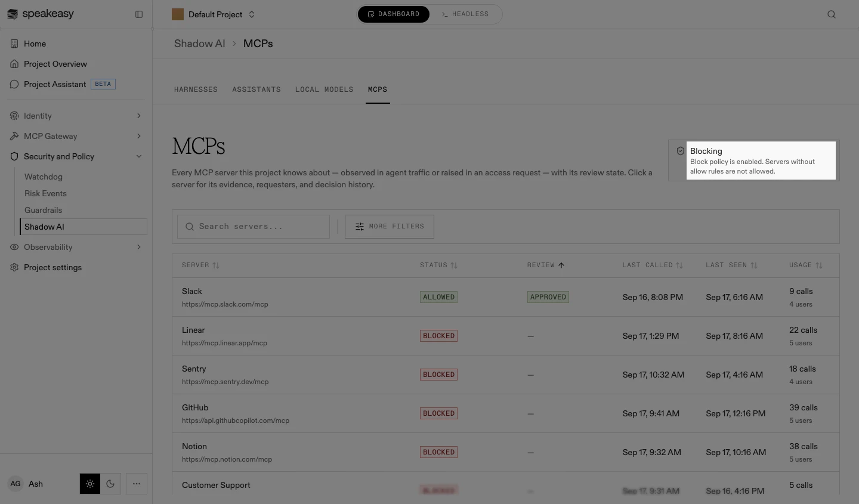This screenshot has height=504, width=859.
Task: Click the Blocking policy shield icon
Action: [680, 151]
